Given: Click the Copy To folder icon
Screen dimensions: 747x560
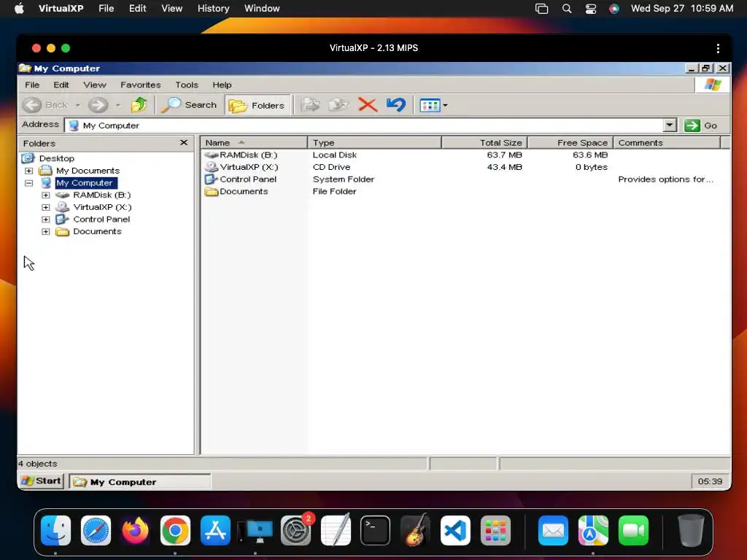Looking at the screenshot, I should tap(338, 105).
